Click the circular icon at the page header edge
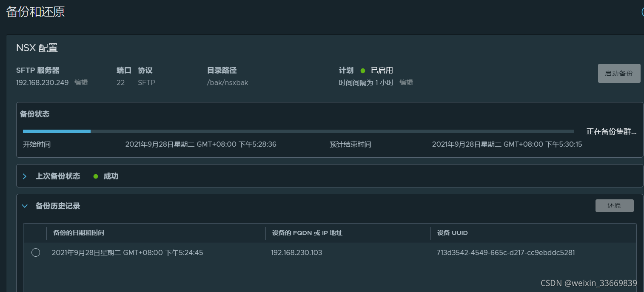This screenshot has height=292, width=644. 642,12
